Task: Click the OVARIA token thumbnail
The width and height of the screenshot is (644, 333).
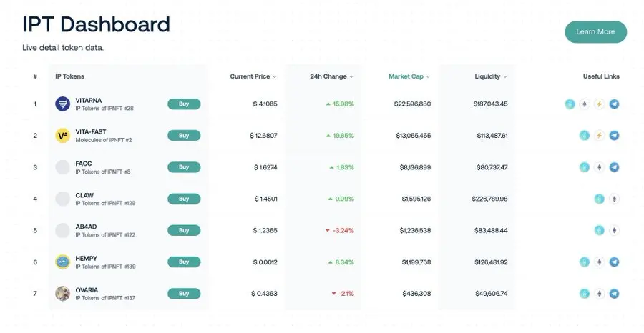Action: (63, 294)
